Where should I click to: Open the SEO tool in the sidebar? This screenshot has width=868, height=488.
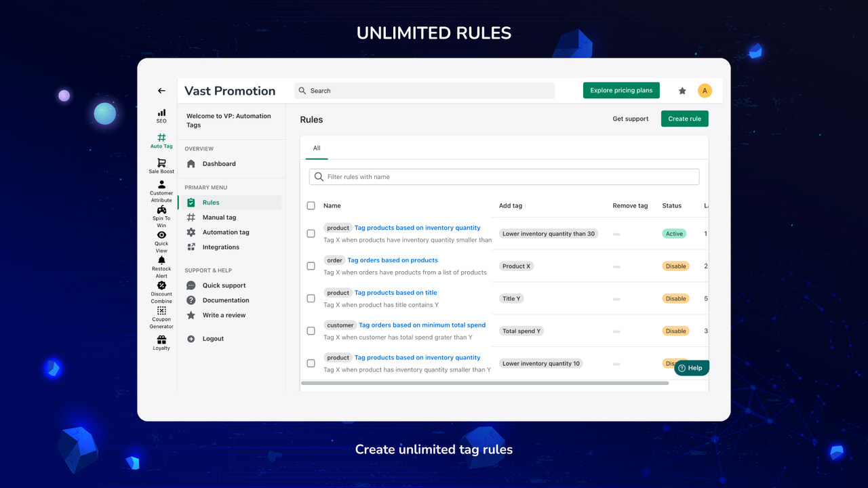click(x=161, y=115)
